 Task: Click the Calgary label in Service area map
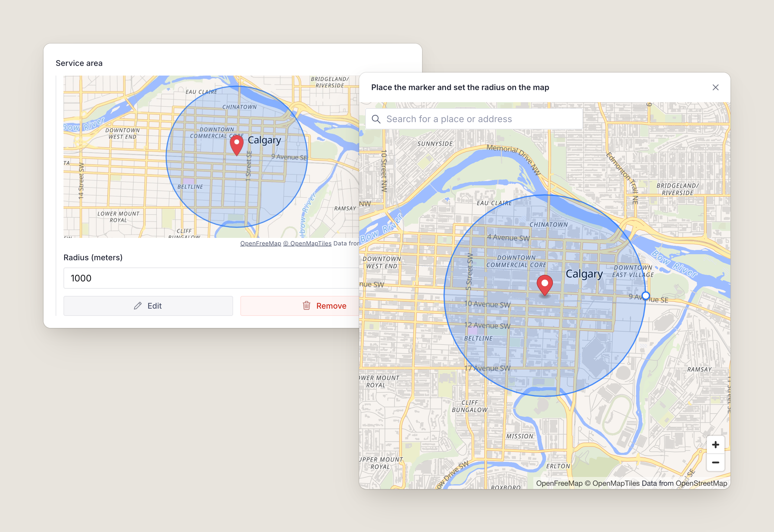tap(264, 140)
